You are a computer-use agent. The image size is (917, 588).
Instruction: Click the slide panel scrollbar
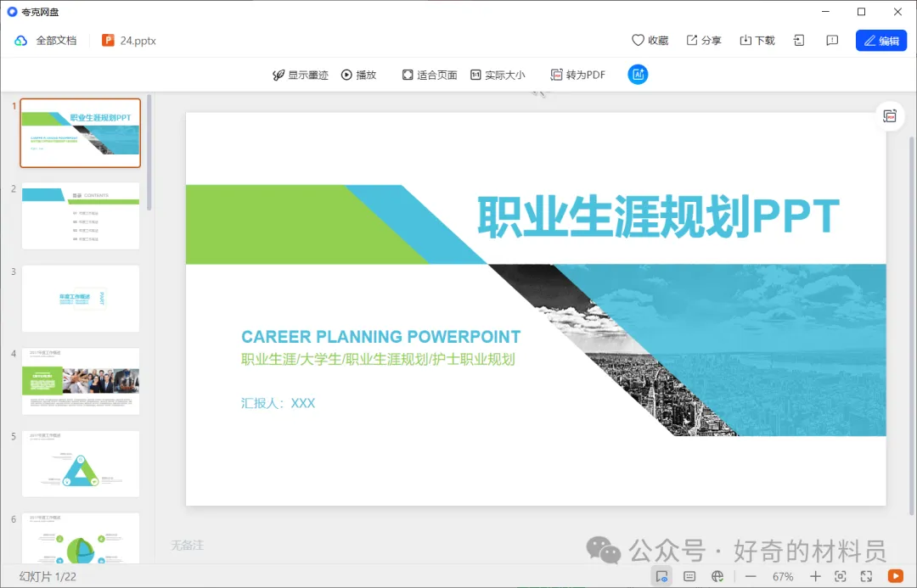click(x=149, y=152)
